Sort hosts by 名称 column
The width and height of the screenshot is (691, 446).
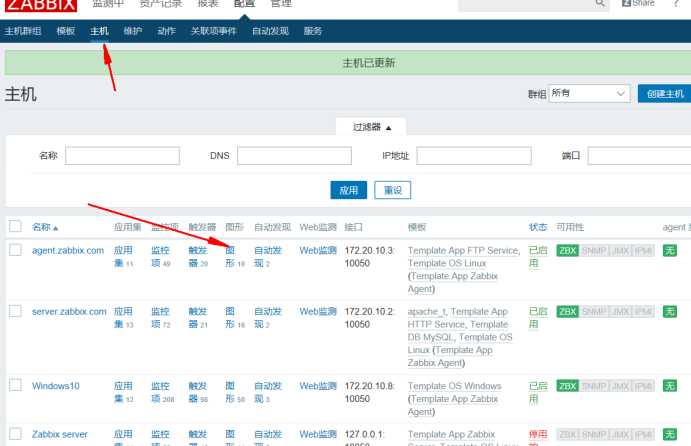(45, 227)
